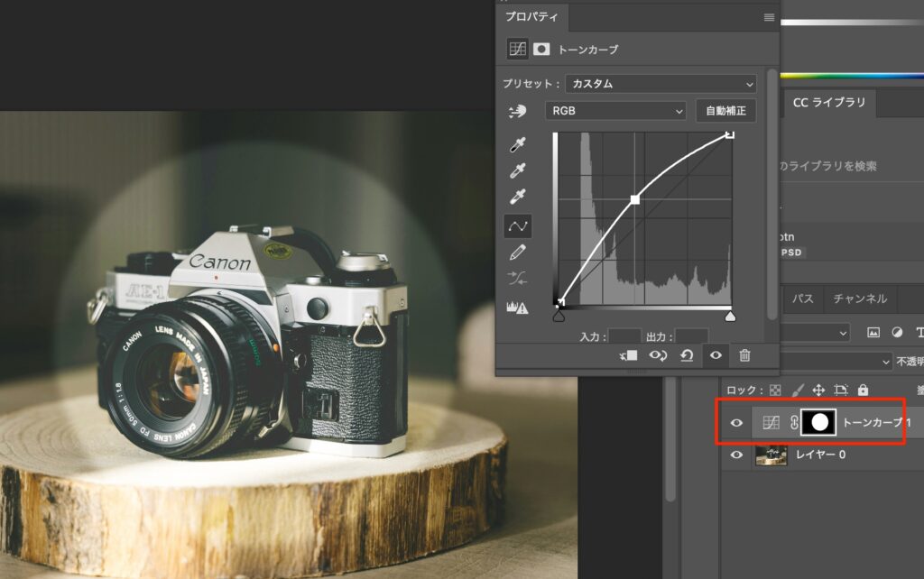
Task: Open the Properties panel flyout menu
Action: [x=769, y=17]
